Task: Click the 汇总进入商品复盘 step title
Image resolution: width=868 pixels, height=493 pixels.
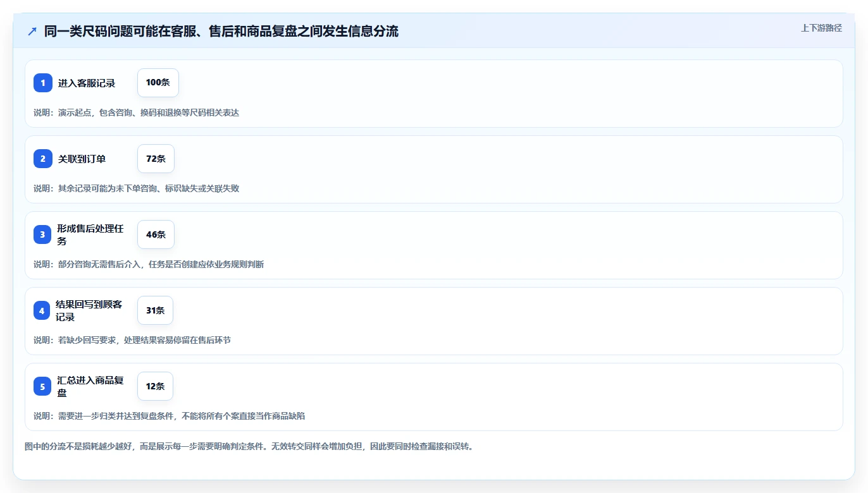Action: point(90,386)
